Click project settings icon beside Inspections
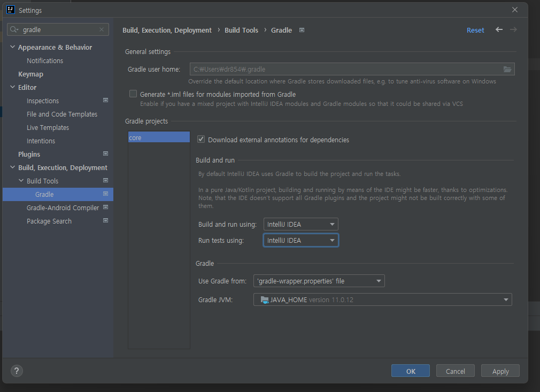The width and height of the screenshot is (540, 392). (x=106, y=100)
